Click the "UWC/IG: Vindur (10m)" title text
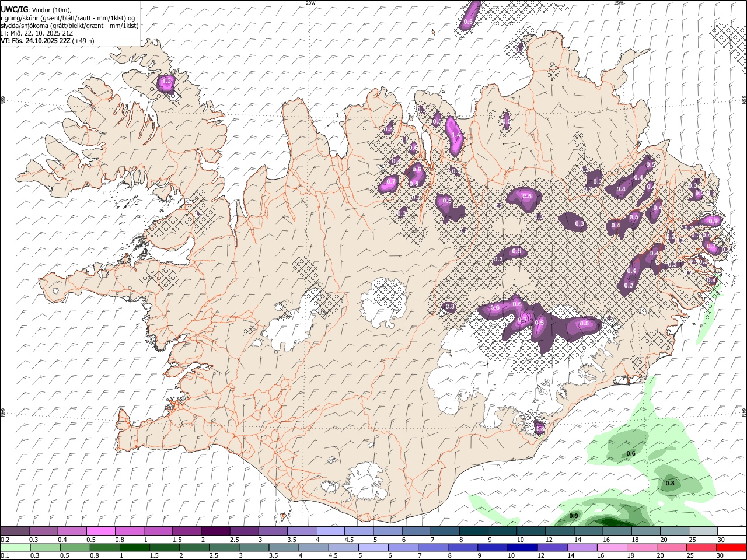 pyautogui.click(x=36, y=10)
